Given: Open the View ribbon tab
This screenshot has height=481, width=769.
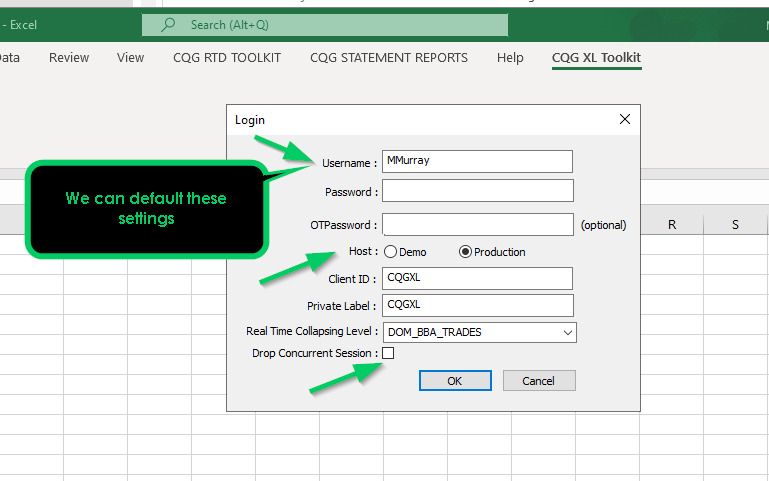Looking at the screenshot, I should [130, 58].
